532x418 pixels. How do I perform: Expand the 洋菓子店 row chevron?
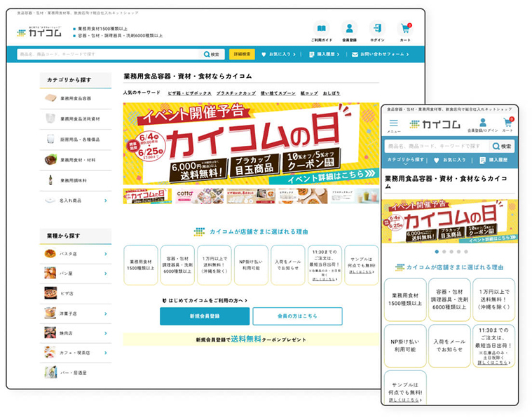click(106, 313)
